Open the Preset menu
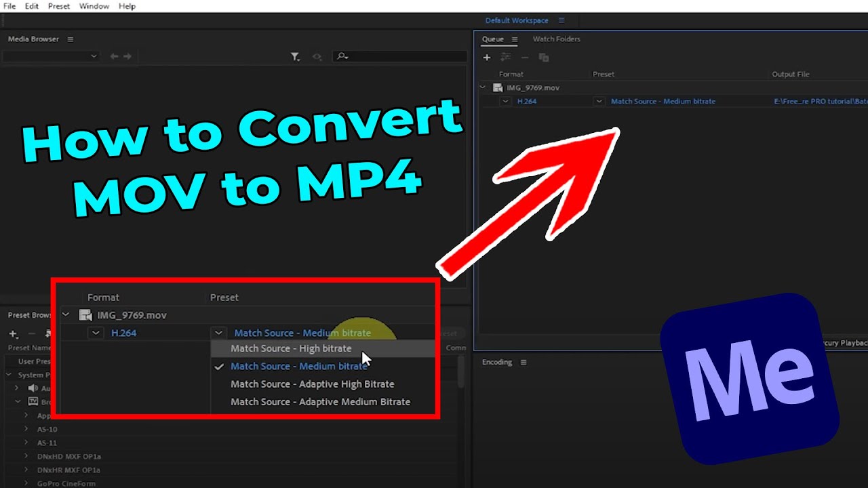 (x=59, y=6)
